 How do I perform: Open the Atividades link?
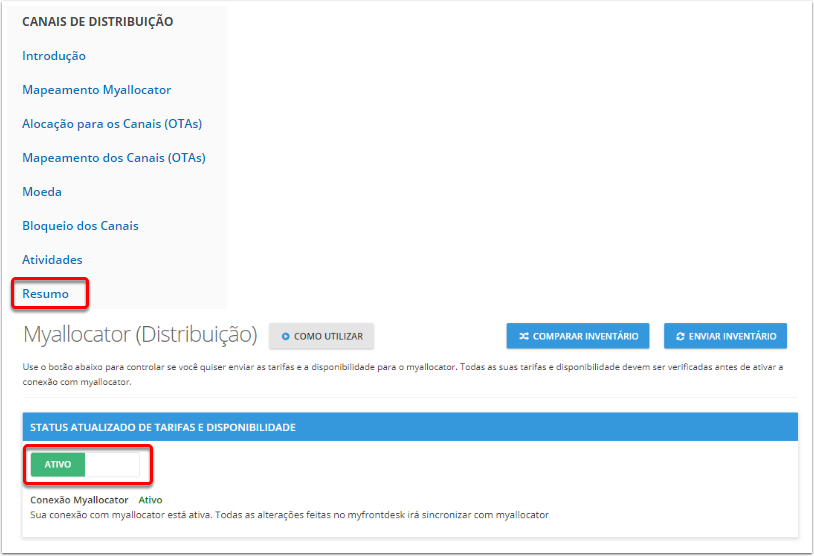52,260
